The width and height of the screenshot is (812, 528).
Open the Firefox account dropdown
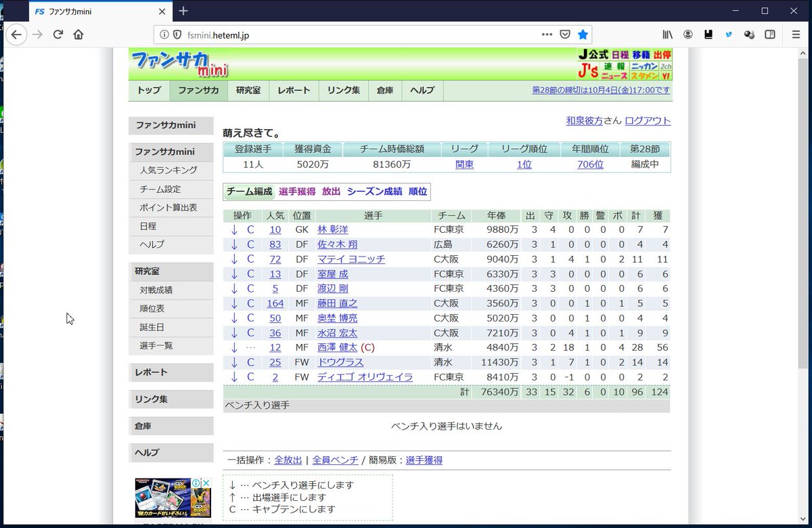688,33
